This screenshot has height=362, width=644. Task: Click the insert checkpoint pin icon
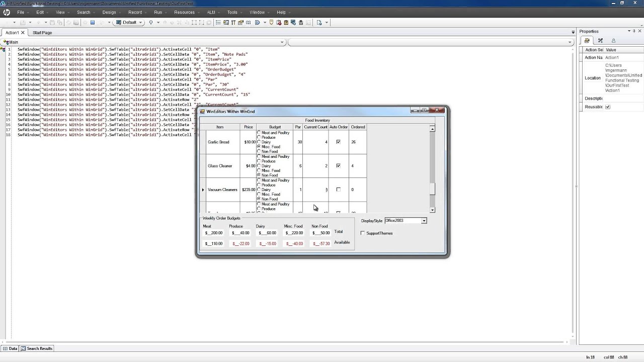(x=150, y=23)
